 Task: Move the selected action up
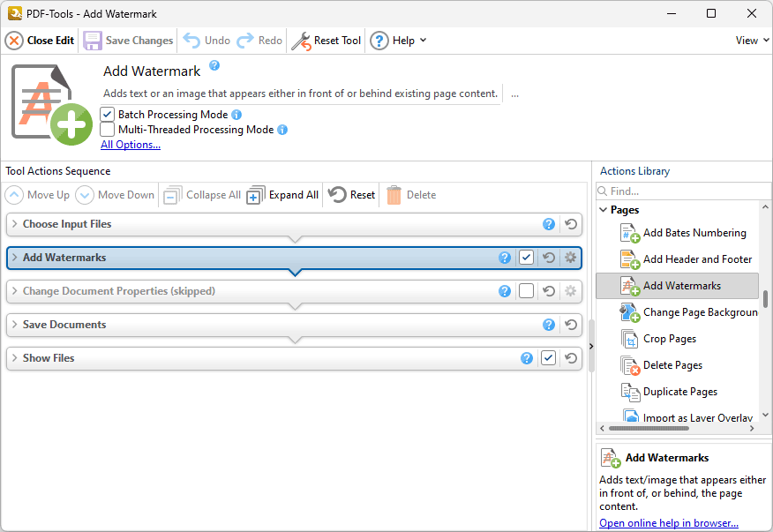[37, 195]
